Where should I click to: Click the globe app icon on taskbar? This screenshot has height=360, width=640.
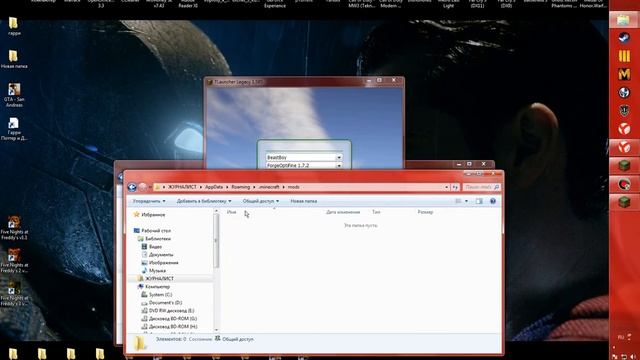[624, 93]
